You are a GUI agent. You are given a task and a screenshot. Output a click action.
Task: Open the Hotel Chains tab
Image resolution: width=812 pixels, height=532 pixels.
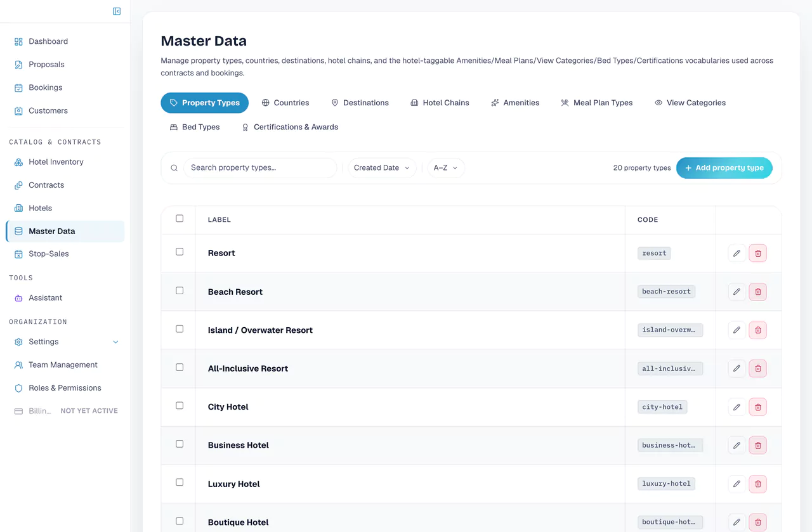coord(440,103)
